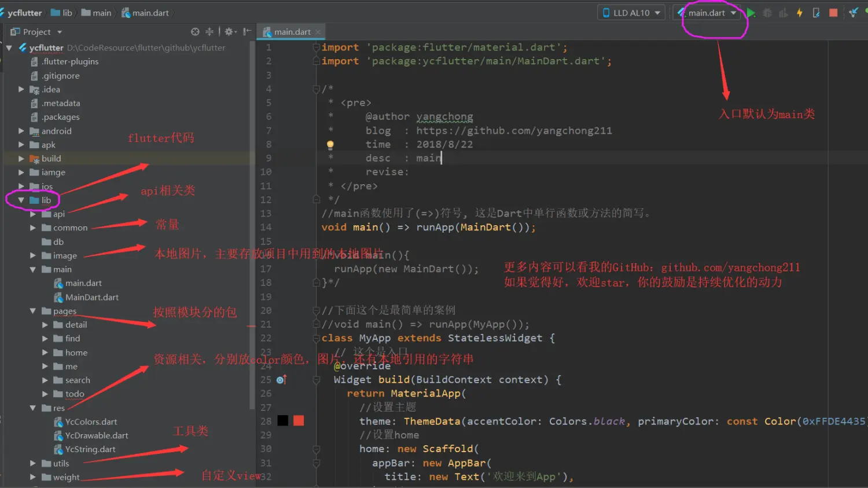Collapse all with the Project panel icon

pos(209,32)
